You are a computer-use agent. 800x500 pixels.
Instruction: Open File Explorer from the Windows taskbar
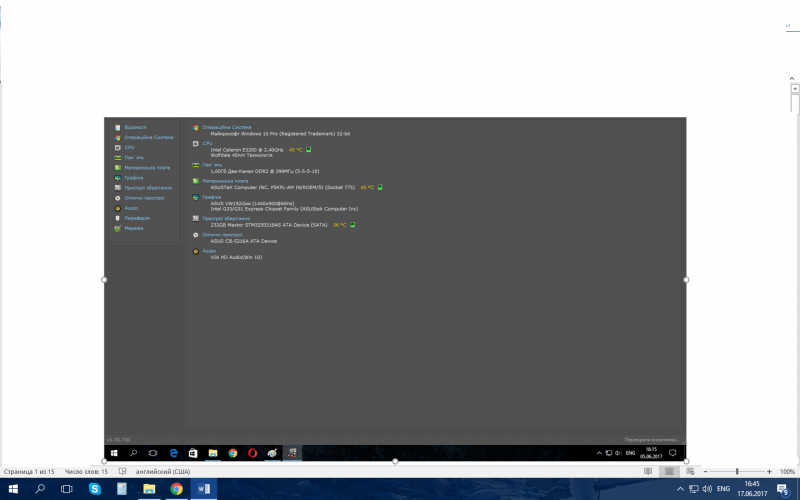coord(149,489)
